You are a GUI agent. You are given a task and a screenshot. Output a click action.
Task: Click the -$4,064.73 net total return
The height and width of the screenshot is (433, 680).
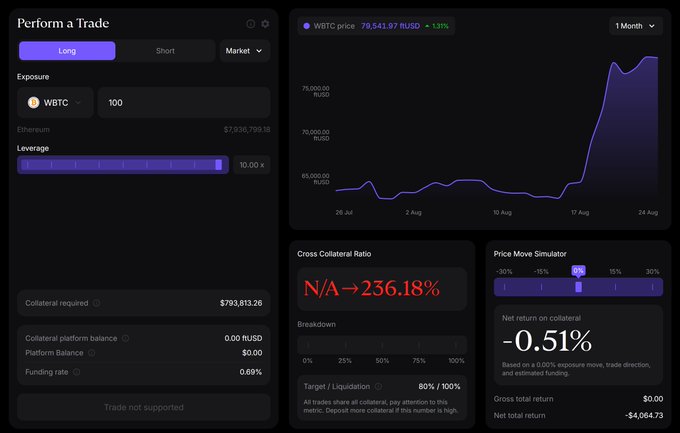coord(644,415)
